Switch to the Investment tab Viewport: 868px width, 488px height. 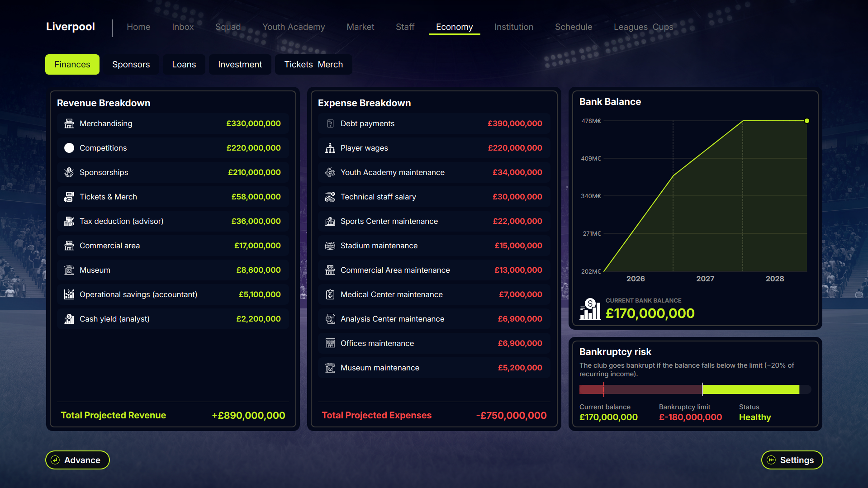(240, 64)
